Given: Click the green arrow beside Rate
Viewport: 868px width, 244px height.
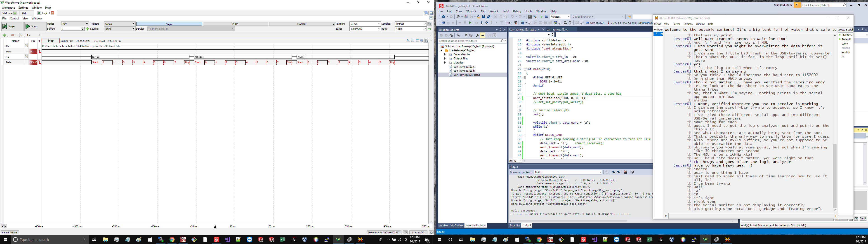Looking at the screenshot, I should tap(430, 29).
